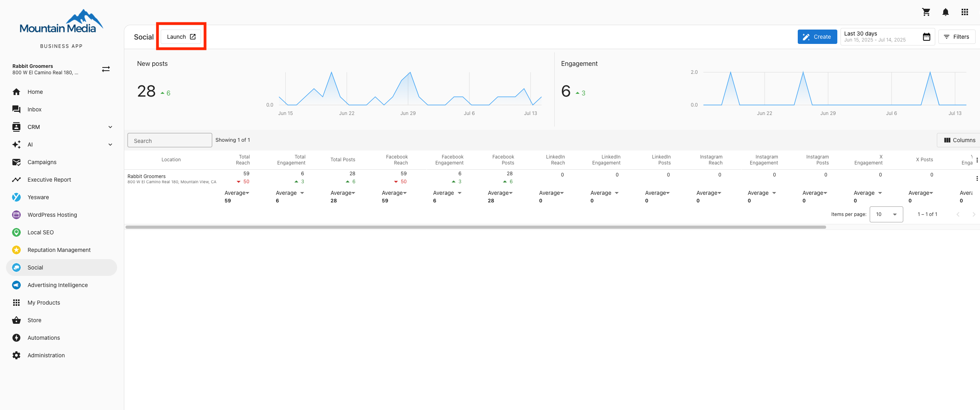Open the shopping cart
Viewport: 980px width, 410px height.
926,12
